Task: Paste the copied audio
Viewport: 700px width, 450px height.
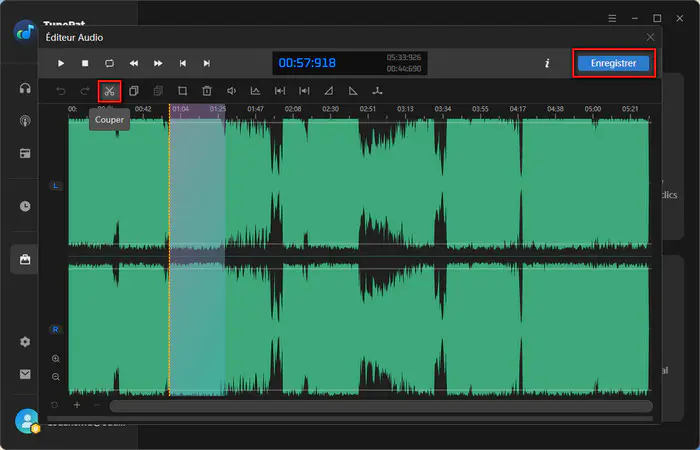Action: click(x=158, y=91)
